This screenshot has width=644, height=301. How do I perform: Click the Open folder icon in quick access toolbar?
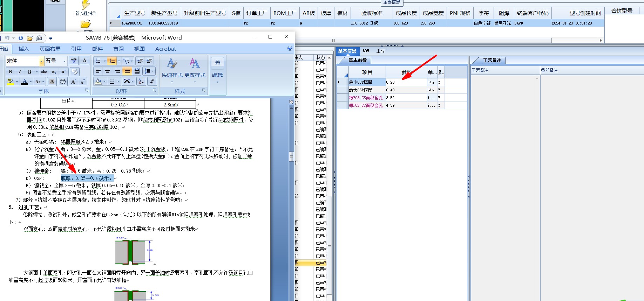(x=30, y=38)
